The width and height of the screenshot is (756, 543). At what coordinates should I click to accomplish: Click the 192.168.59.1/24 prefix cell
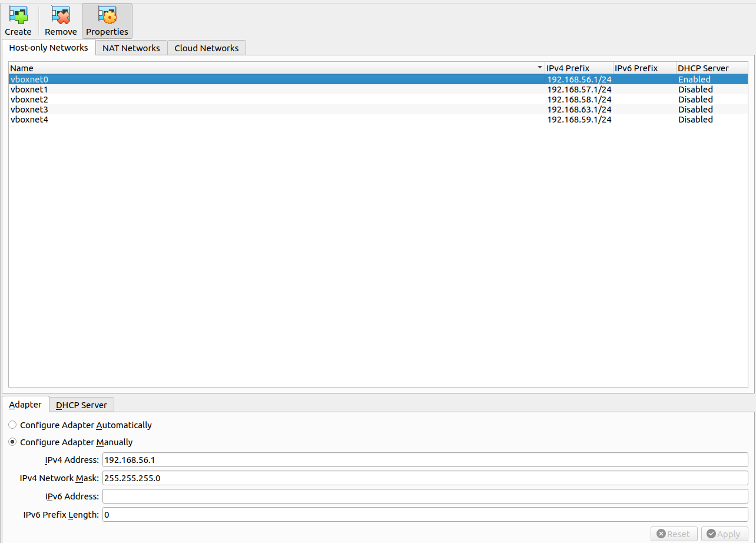(x=579, y=120)
